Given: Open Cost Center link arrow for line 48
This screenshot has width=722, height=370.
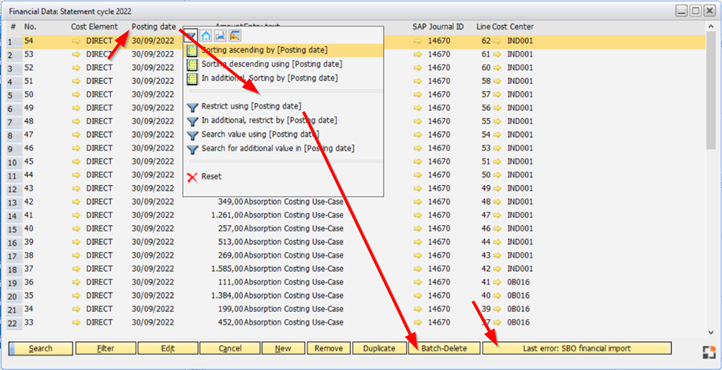Looking at the screenshot, I should 497,202.
